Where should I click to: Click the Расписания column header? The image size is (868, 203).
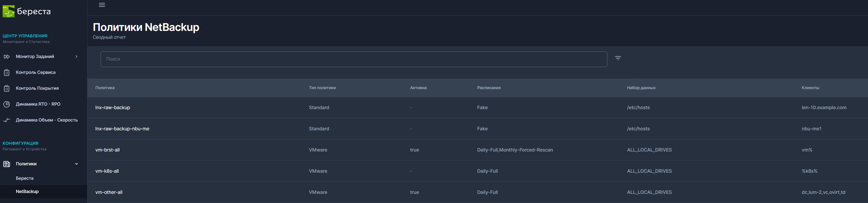489,88
